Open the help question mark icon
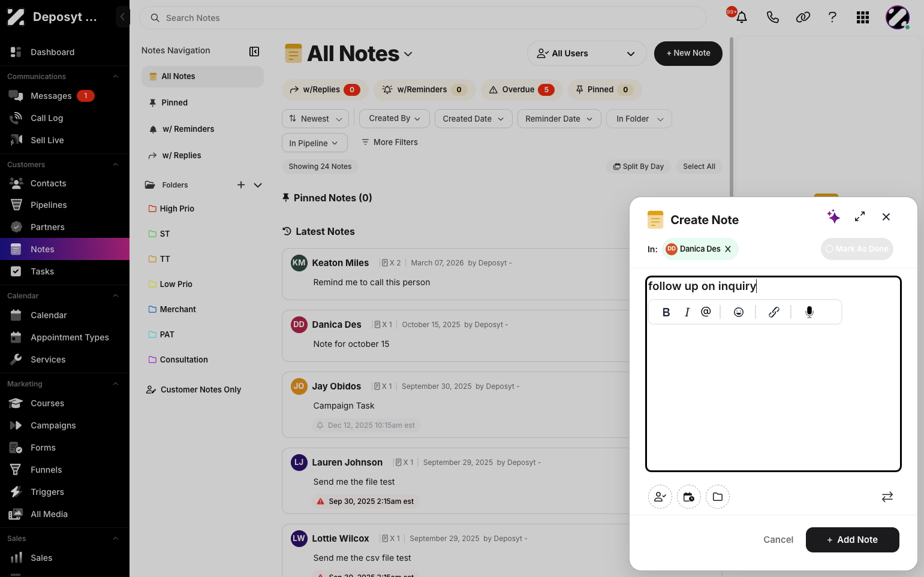924x577 pixels. coord(832,17)
